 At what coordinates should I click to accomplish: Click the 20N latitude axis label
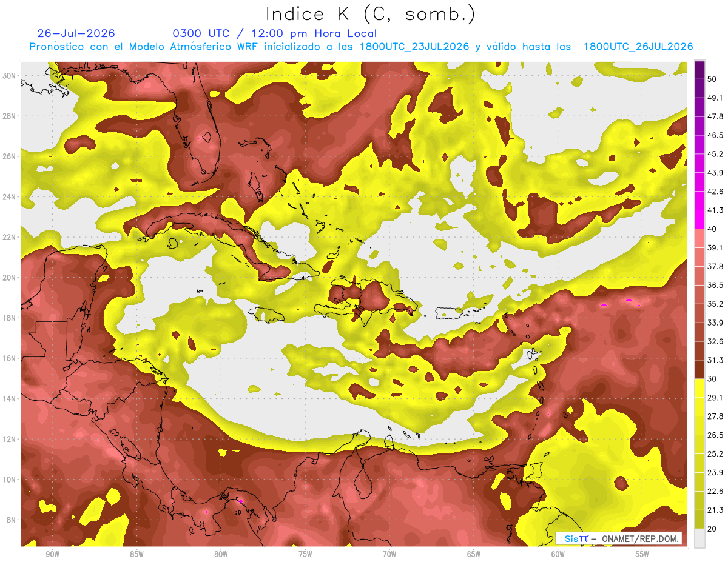[10, 278]
